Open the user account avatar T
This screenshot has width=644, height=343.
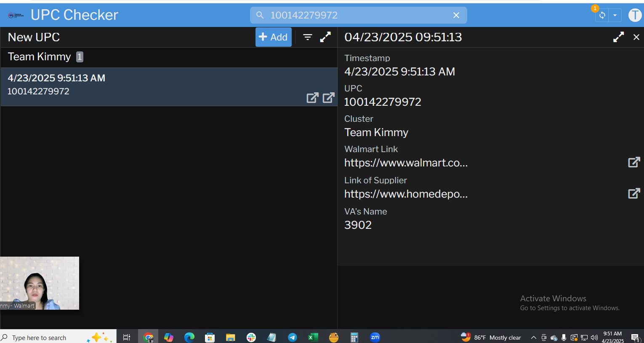(x=635, y=15)
